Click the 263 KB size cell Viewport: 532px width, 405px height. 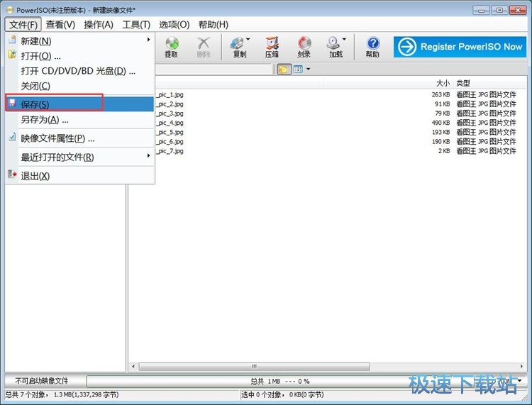440,94
